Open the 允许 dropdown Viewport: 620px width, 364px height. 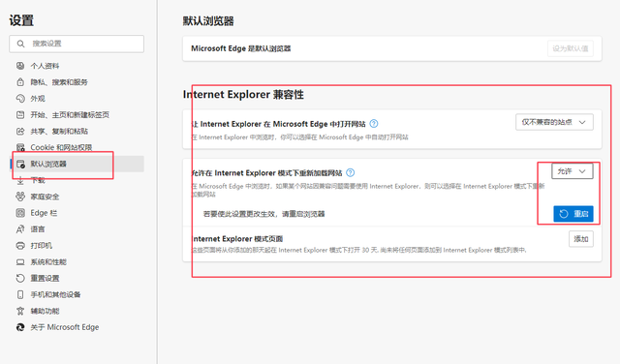coord(573,171)
